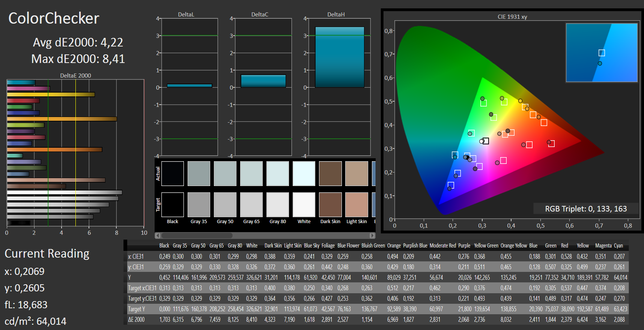Click Yellow's Target Y value 192,587

(585, 309)
